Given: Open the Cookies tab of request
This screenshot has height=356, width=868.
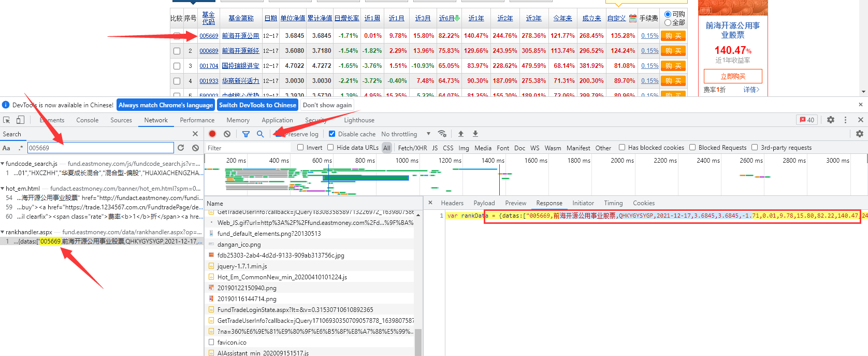Looking at the screenshot, I should click(x=644, y=203).
